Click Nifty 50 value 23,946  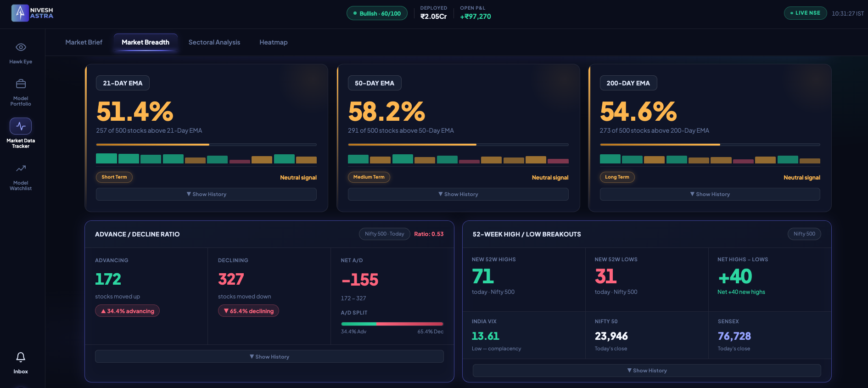point(611,336)
